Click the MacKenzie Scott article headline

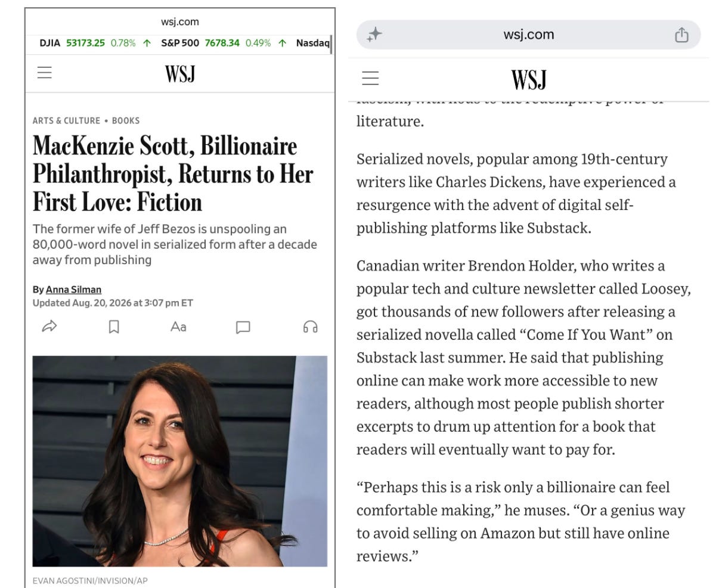point(173,174)
